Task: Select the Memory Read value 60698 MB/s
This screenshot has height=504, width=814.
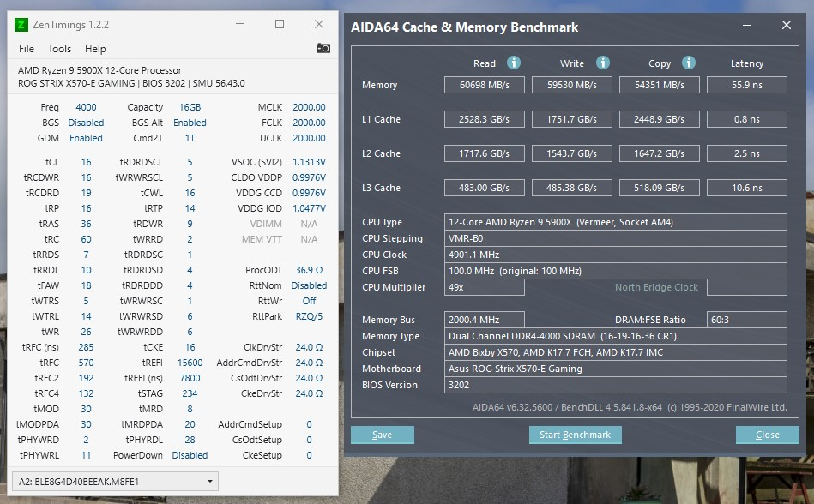Action: pyautogui.click(x=485, y=85)
